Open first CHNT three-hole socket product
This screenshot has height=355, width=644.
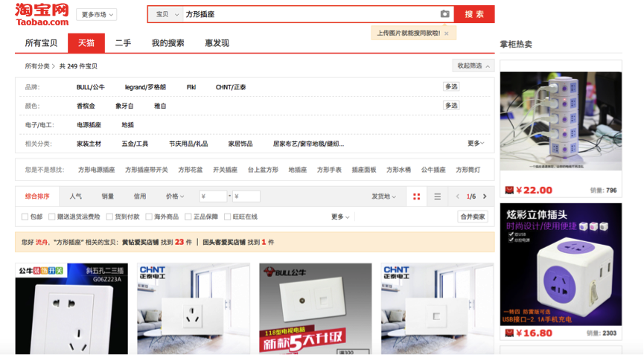pos(194,309)
